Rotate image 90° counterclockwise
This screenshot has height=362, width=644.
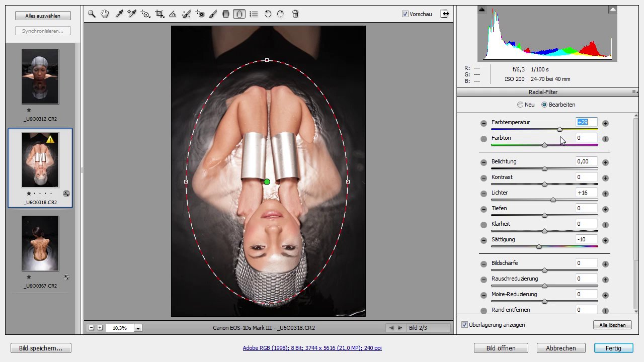[268, 14]
